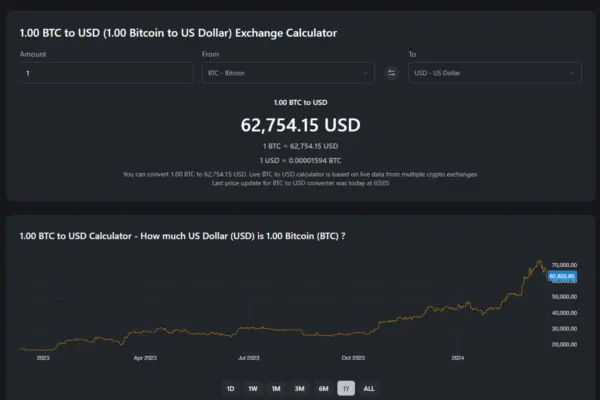Switch chart to 1W range
600x400 pixels.
(x=253, y=388)
